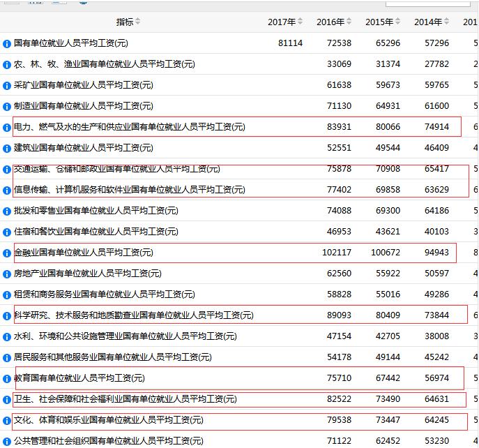Show info for 住宿和餐饮业 indicator
Image resolution: width=479 pixels, height=448 pixels.
(7, 232)
